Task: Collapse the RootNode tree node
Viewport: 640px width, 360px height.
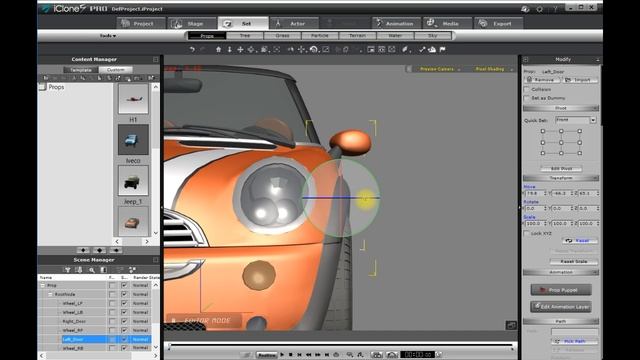Action: (x=50, y=294)
